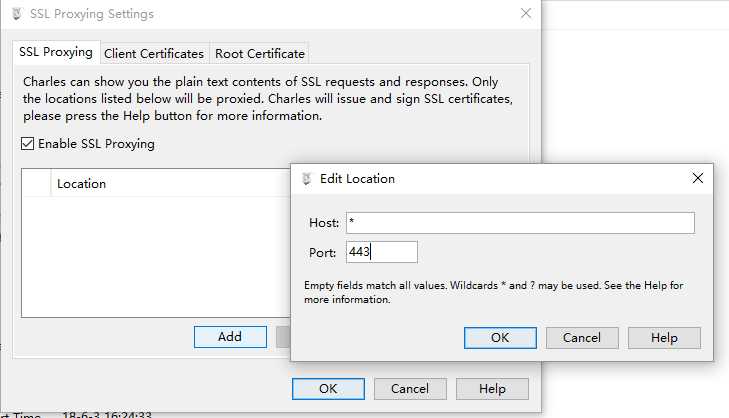The height and width of the screenshot is (418, 729).
Task: Click the partially hidden button beside Add
Action: coord(283,337)
